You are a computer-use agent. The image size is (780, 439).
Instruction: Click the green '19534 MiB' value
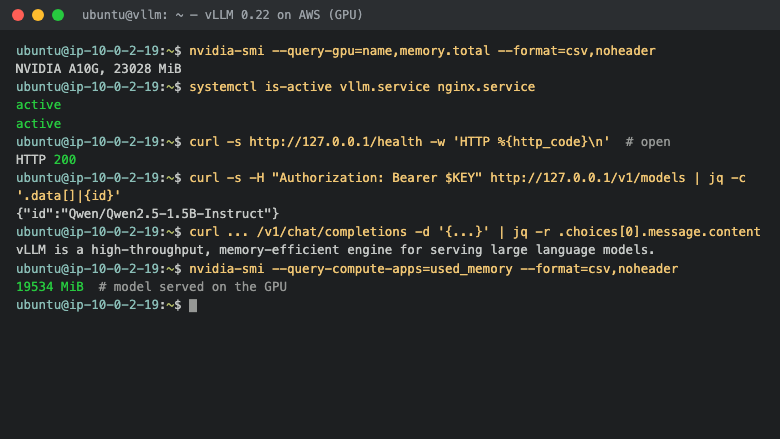[x=50, y=287]
